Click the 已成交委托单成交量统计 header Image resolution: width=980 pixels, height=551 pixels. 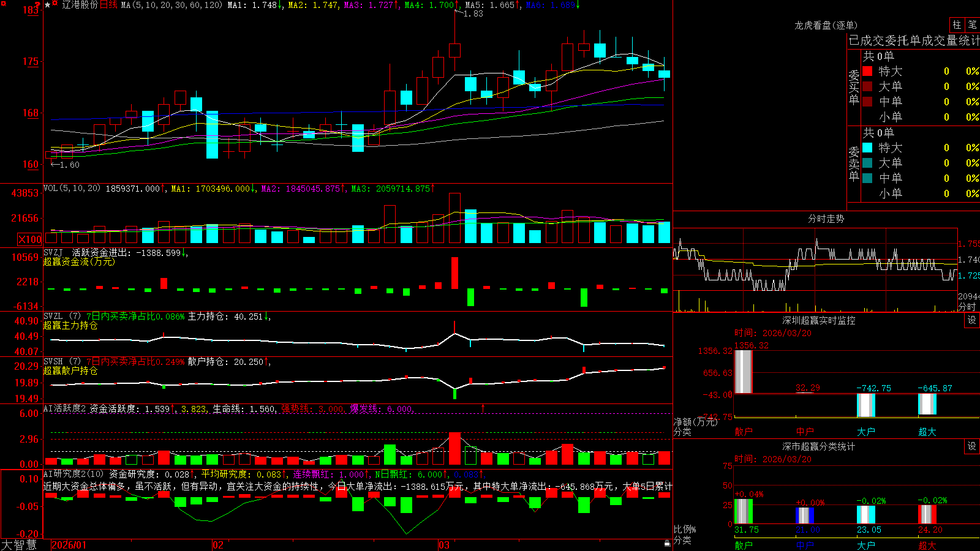pyautogui.click(x=914, y=40)
